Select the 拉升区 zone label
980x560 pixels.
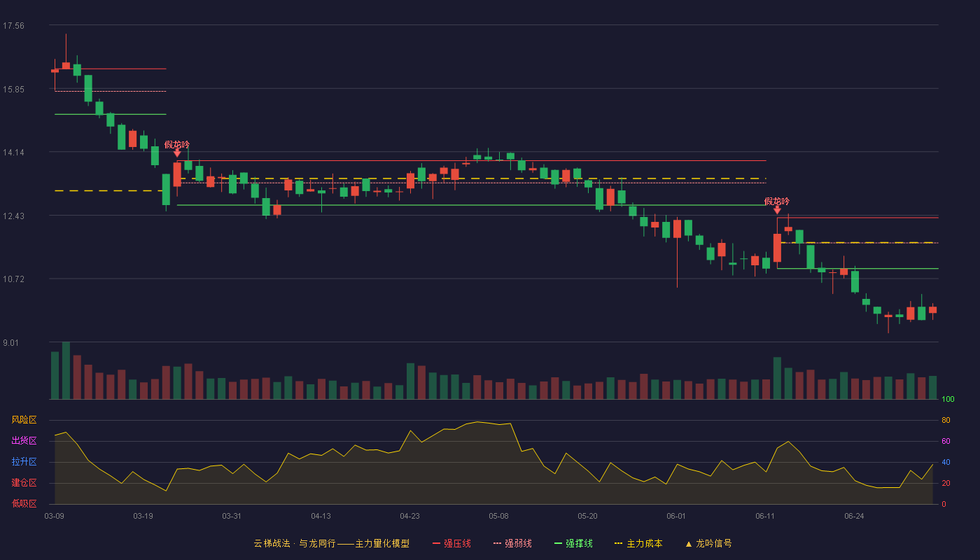click(x=24, y=462)
